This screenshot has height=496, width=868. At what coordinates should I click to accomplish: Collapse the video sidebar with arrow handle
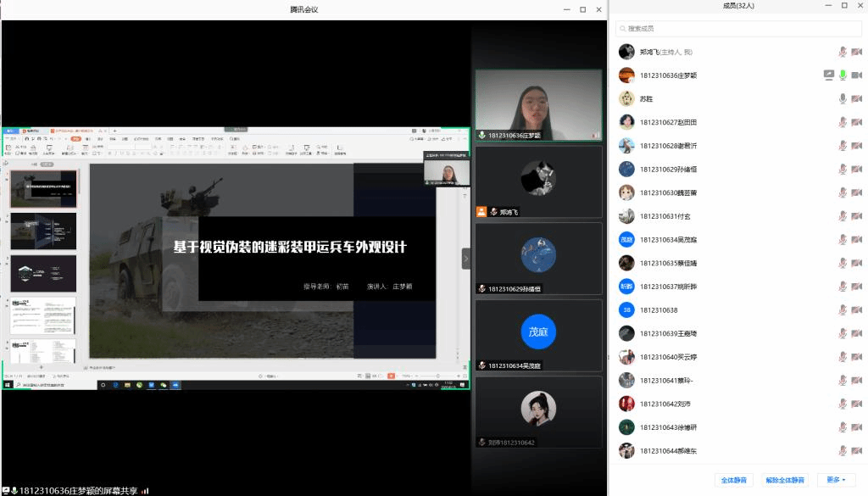pyautogui.click(x=465, y=259)
